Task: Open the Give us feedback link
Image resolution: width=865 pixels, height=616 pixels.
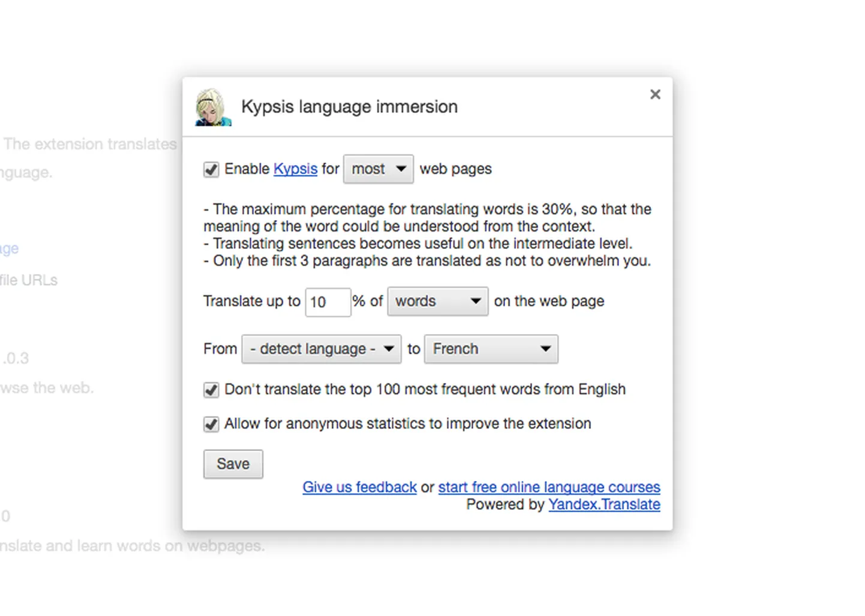Action: (x=359, y=487)
